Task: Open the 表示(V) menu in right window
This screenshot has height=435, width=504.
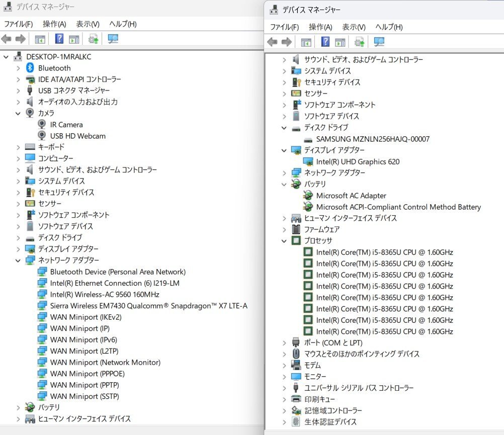Action: click(354, 27)
